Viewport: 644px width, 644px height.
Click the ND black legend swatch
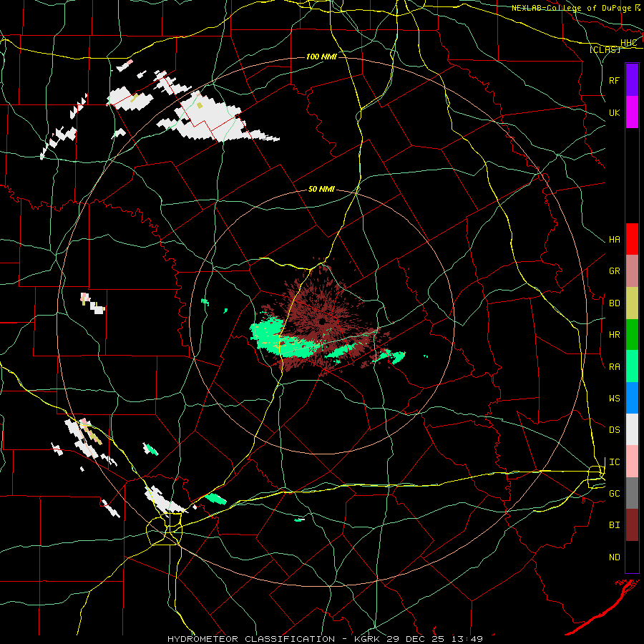(632, 557)
